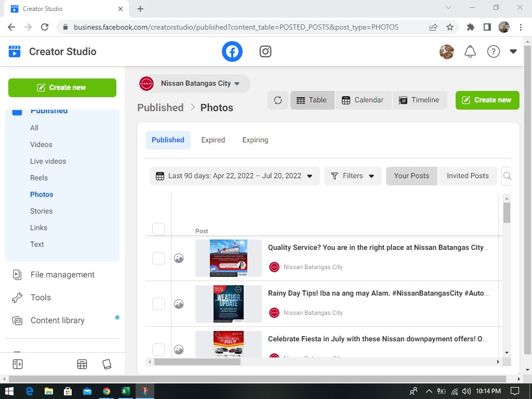Click photo type icon for Celebrate Fiesta post
This screenshot has width=532, height=399.
coord(179,350)
